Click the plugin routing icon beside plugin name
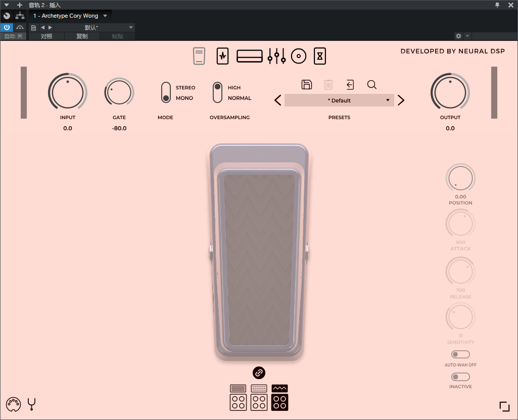 (20, 16)
